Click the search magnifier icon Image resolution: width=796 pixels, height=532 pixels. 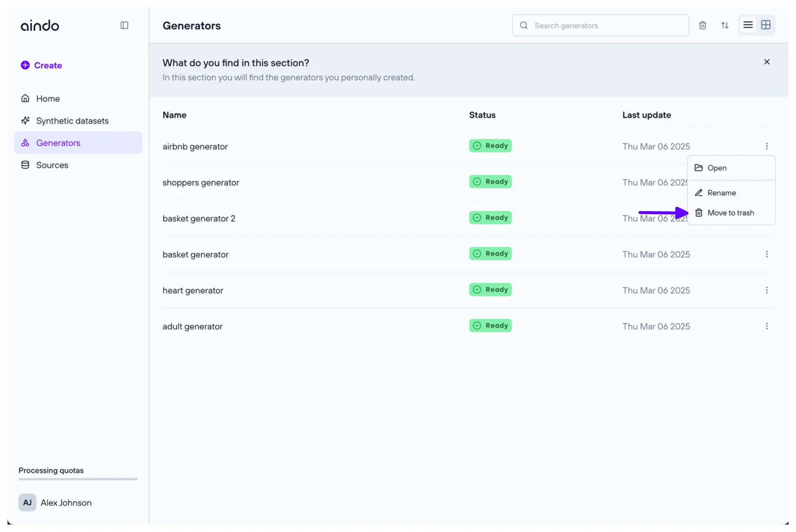[x=523, y=25]
